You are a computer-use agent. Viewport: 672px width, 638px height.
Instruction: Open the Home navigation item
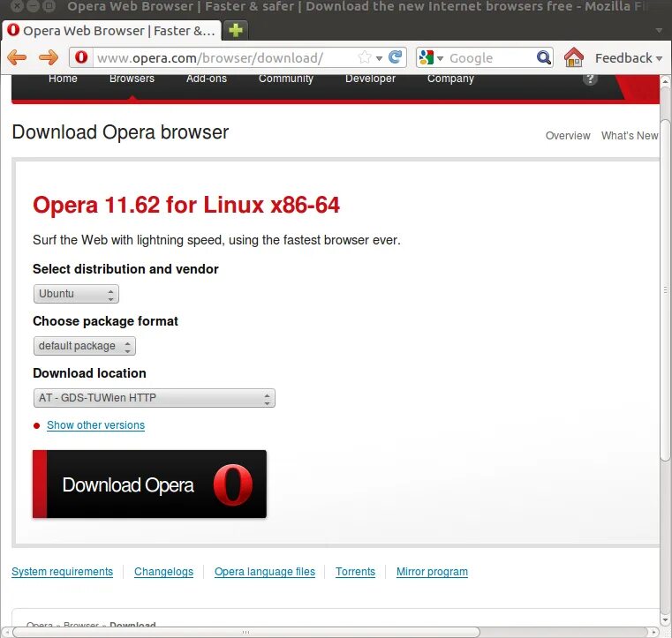(x=63, y=79)
